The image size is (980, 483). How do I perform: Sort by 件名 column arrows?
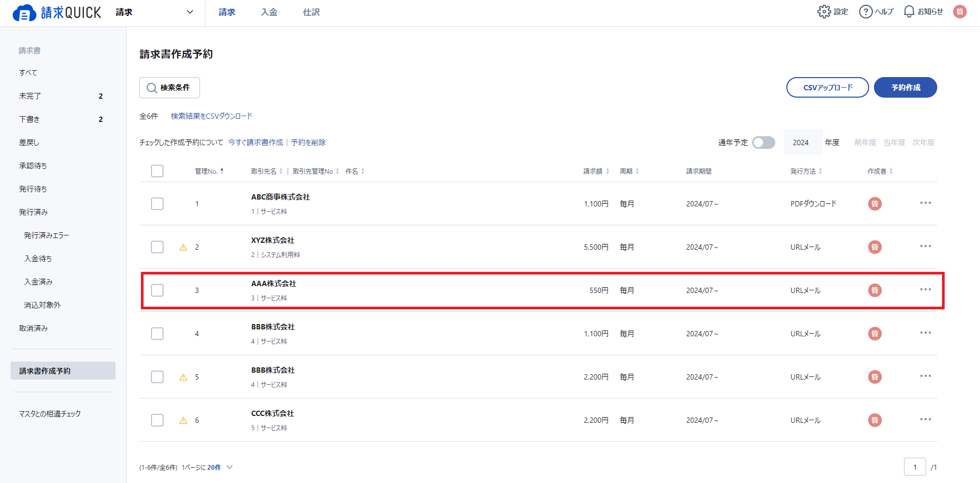(x=363, y=171)
